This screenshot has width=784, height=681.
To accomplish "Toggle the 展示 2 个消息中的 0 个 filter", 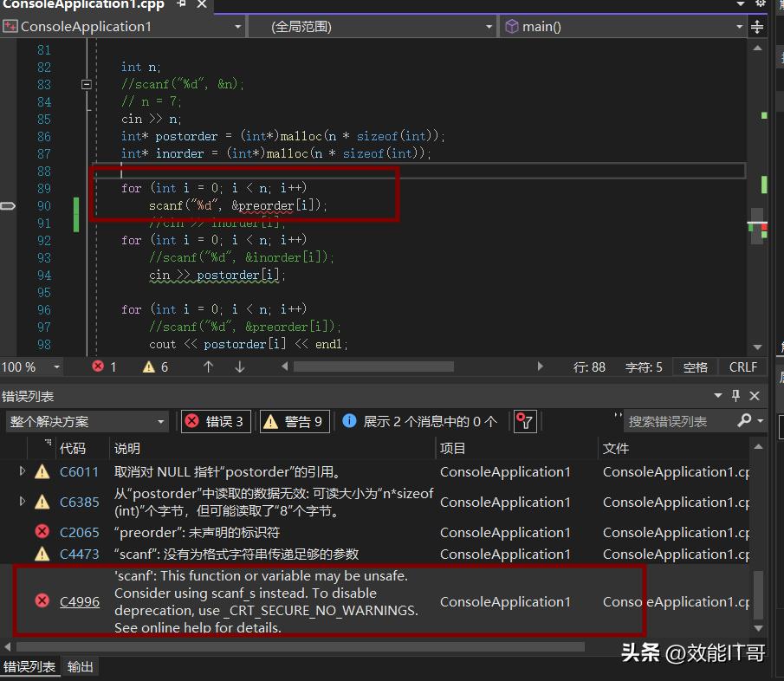I will tap(420, 421).
